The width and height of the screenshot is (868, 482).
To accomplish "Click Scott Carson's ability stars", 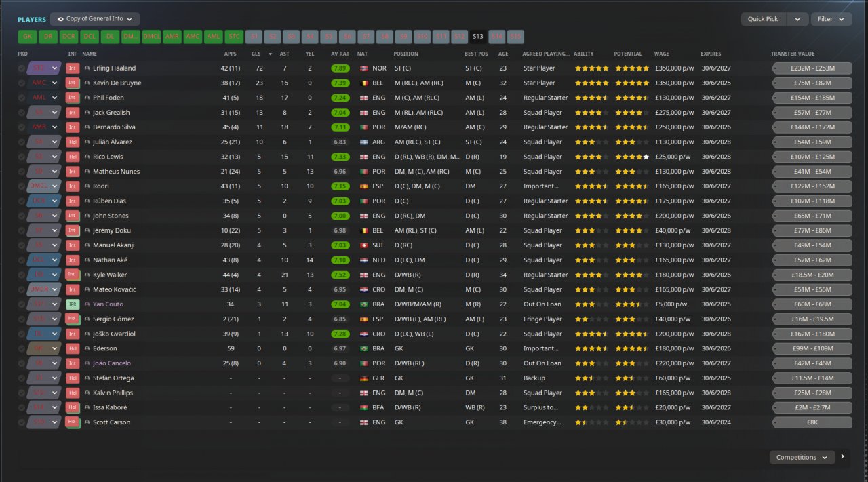I will click(x=592, y=422).
